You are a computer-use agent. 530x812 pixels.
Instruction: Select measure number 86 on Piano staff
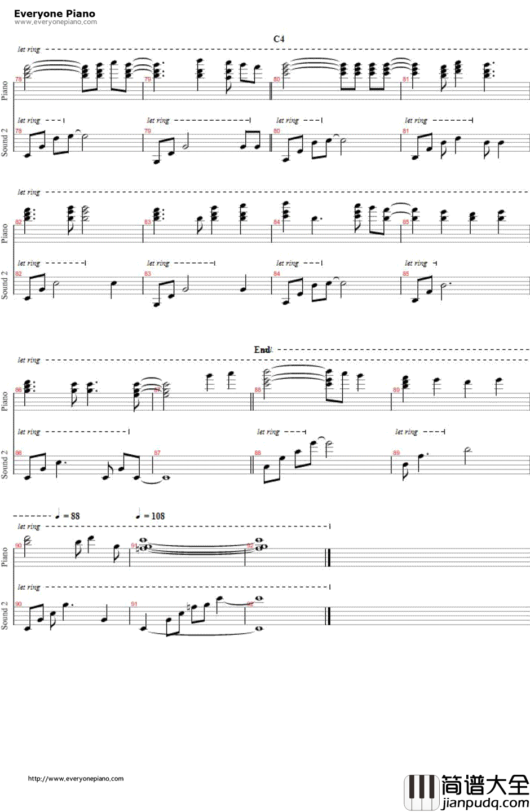(x=19, y=390)
